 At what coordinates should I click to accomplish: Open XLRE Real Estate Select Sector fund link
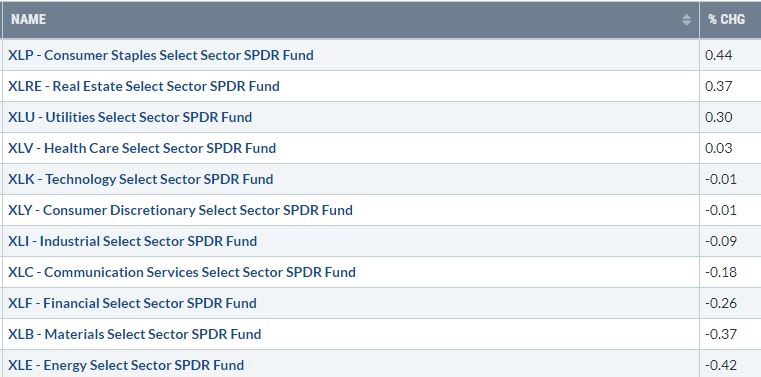[x=144, y=86]
